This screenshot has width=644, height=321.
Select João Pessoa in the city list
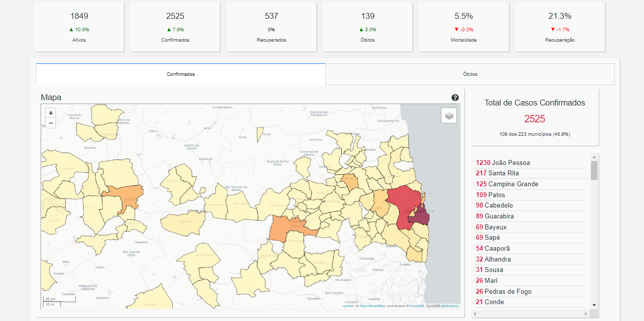coord(509,162)
